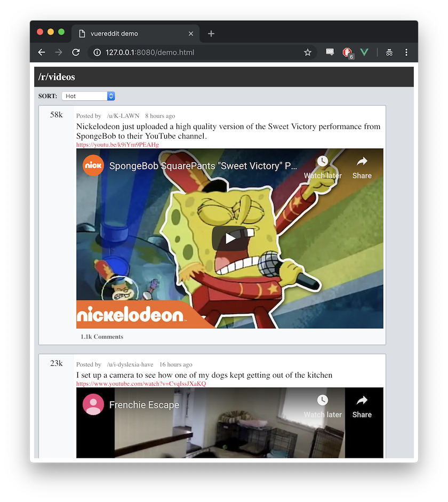448x502 pixels.
Task: Open the CSS extension icon
Action: pos(330,52)
